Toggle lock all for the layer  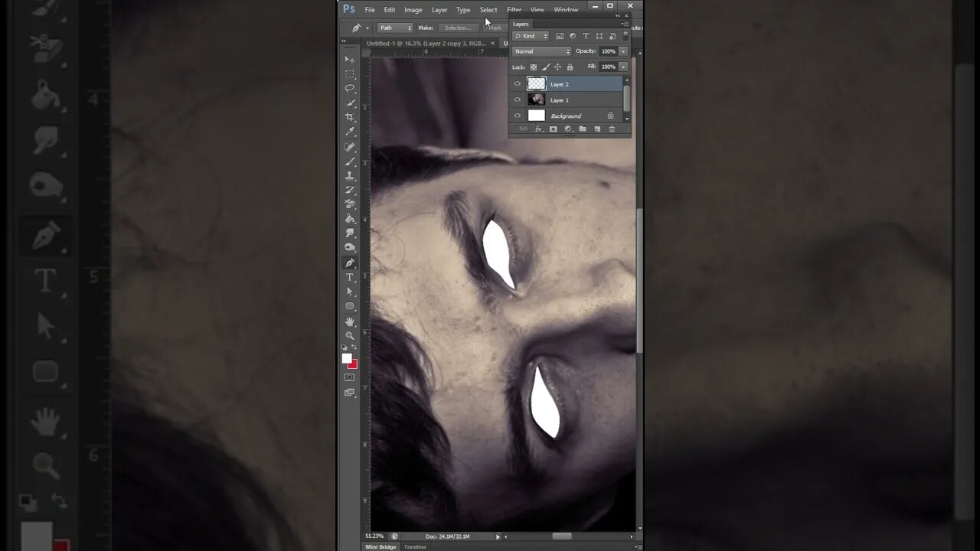570,67
